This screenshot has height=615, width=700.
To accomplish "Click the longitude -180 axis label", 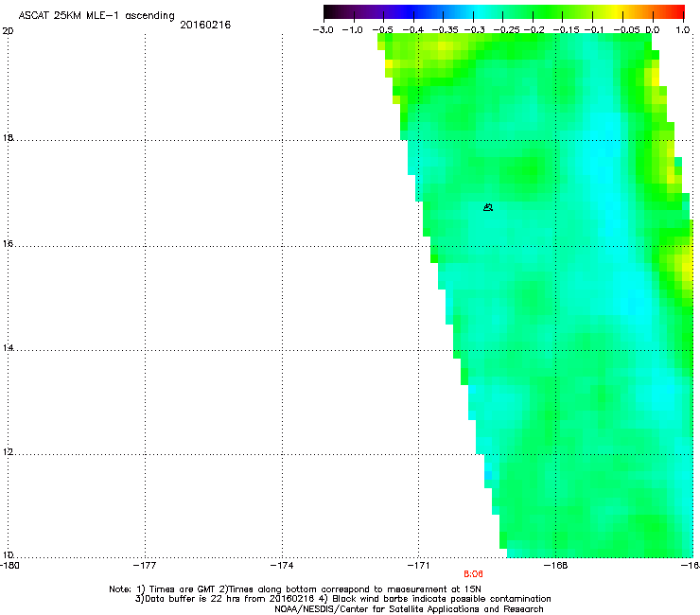I will (x=9, y=566).
